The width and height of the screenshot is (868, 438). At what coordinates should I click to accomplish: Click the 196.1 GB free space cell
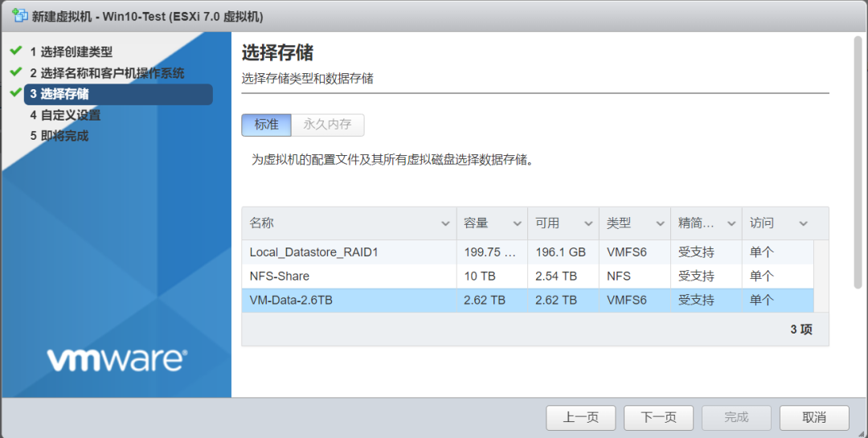(x=561, y=252)
